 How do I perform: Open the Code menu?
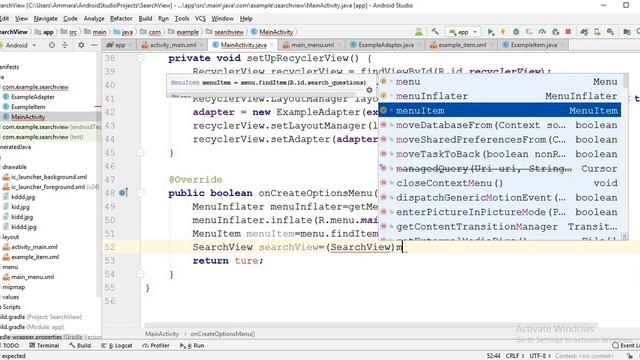click(x=70, y=19)
